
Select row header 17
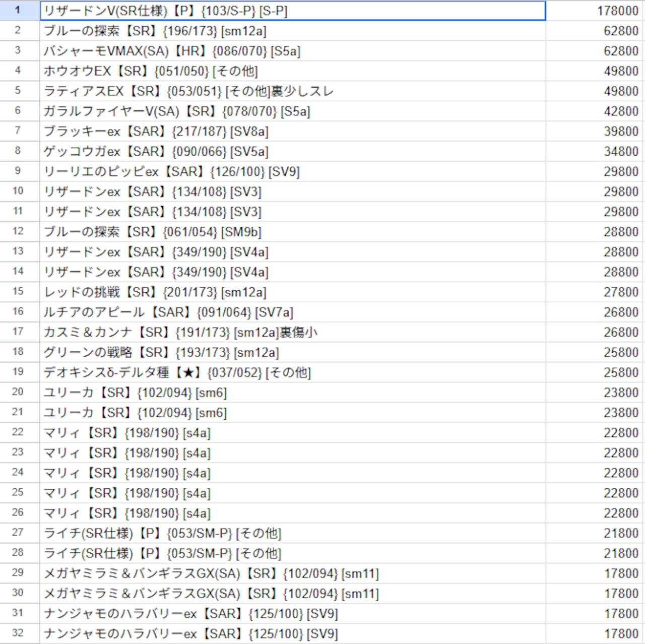tap(20, 333)
